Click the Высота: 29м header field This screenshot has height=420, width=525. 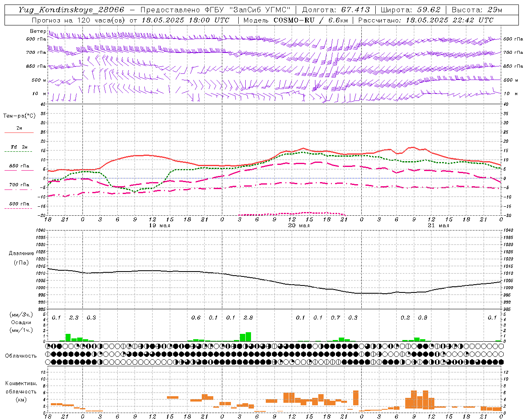pos(477,10)
